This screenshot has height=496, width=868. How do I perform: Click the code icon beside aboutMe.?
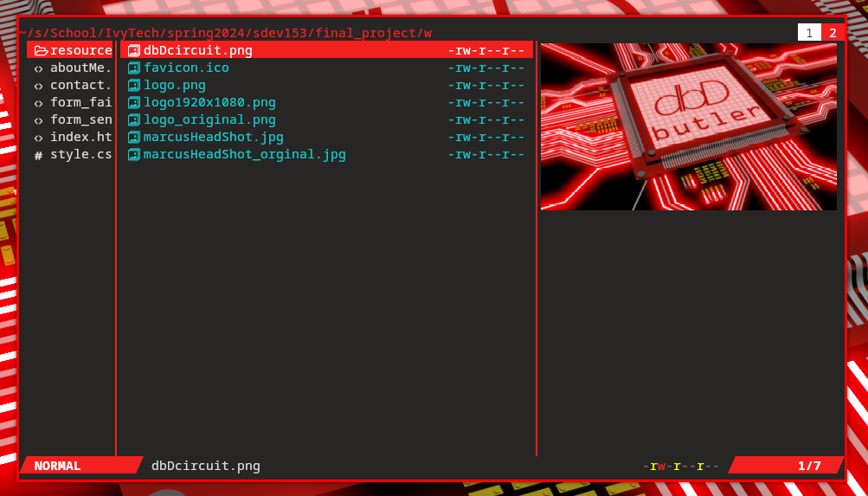point(38,68)
